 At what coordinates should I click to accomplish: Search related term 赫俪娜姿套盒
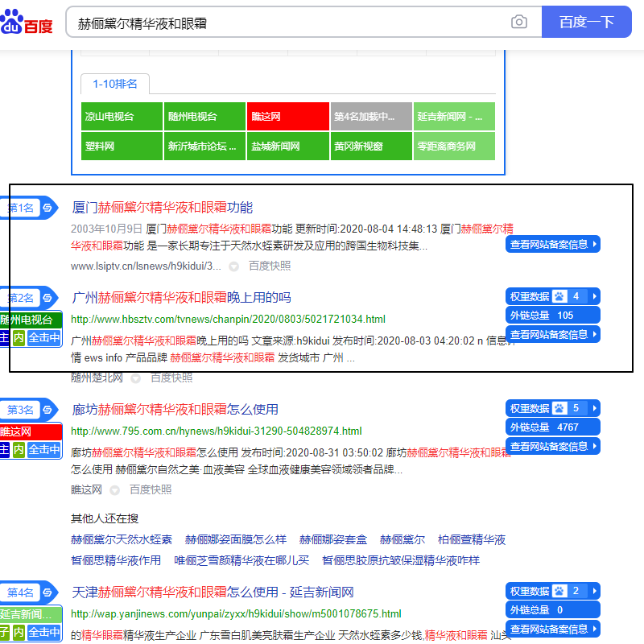click(x=333, y=539)
